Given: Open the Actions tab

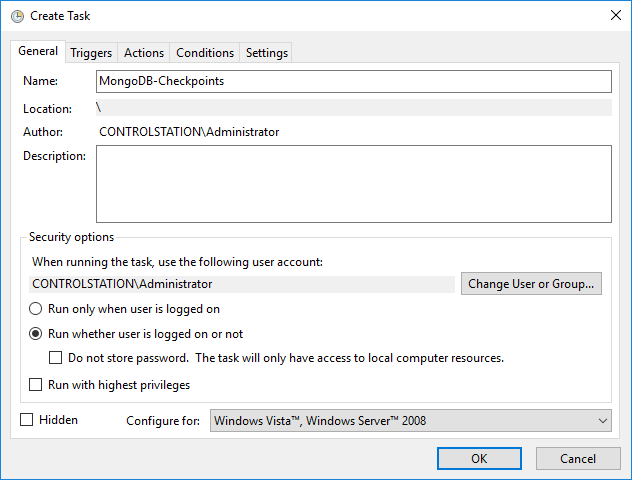Looking at the screenshot, I should [x=144, y=53].
